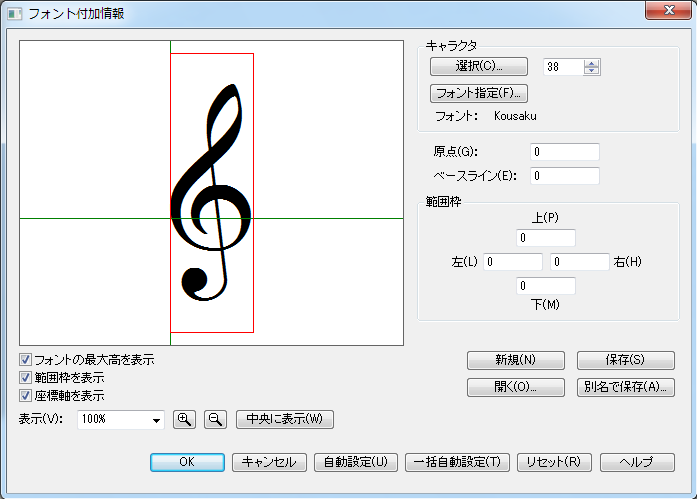Toggle 座標軸を表示 checkbox
The height and width of the screenshot is (499, 697).
25,395
